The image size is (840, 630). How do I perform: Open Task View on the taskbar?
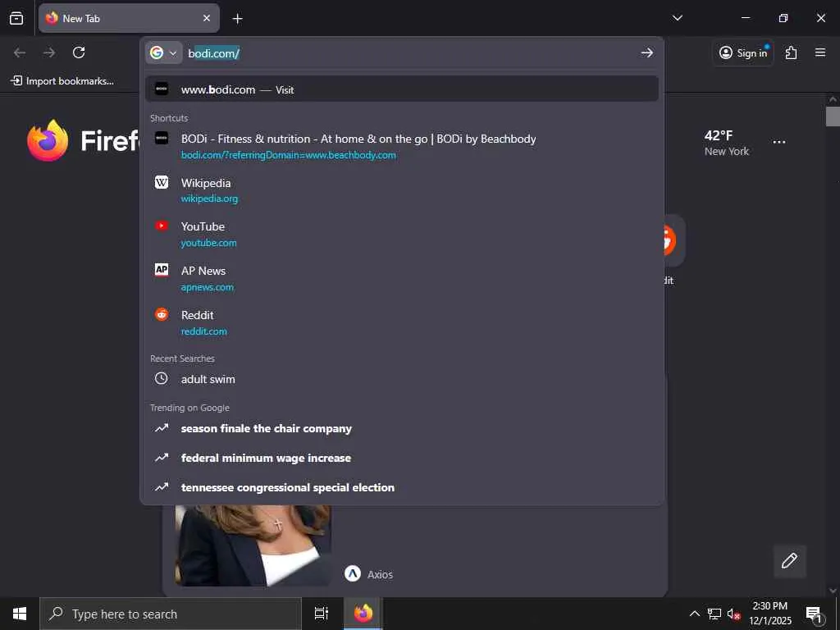coord(322,614)
